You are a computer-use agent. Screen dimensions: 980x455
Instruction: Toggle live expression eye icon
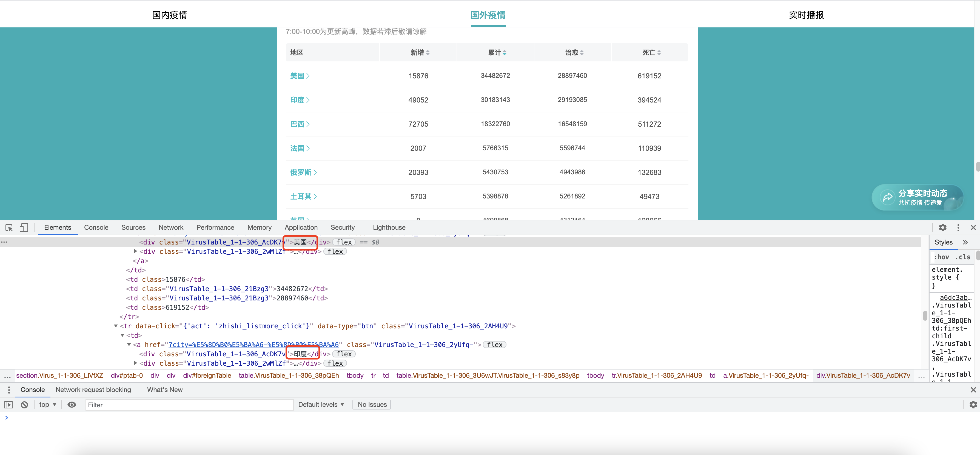[72, 405]
